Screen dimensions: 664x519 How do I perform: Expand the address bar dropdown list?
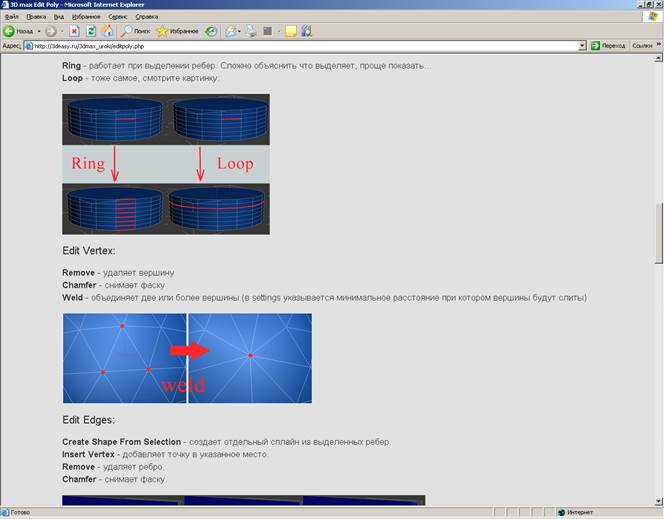(582, 46)
